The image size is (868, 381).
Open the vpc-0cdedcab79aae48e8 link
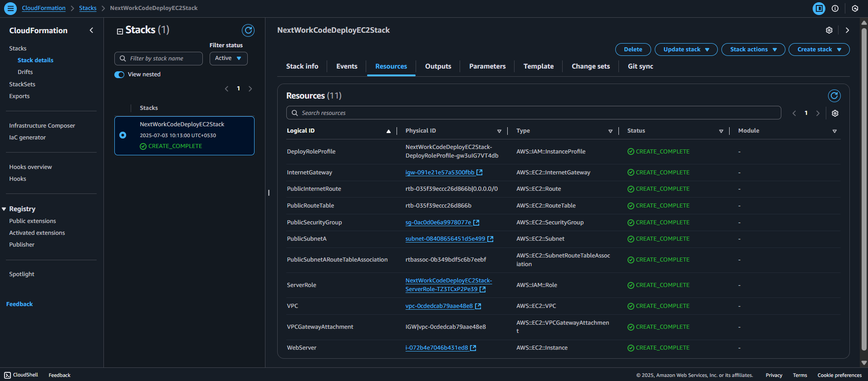point(439,306)
